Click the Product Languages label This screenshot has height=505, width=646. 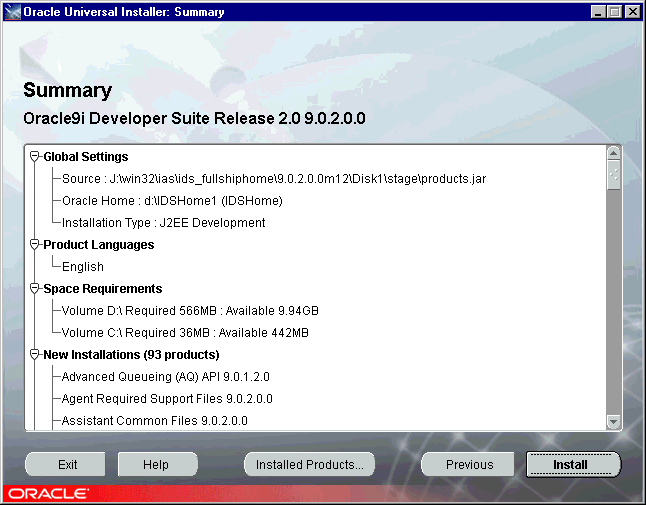[98, 245]
